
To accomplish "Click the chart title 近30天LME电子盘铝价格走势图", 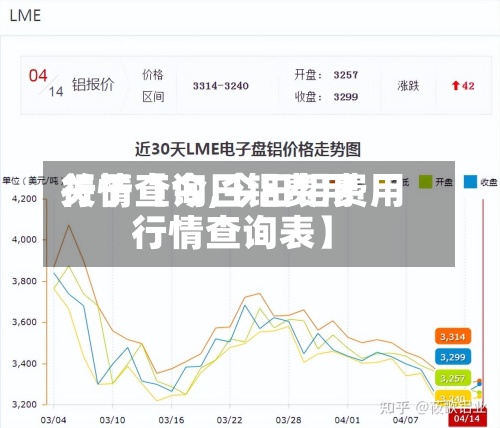I will [248, 149].
